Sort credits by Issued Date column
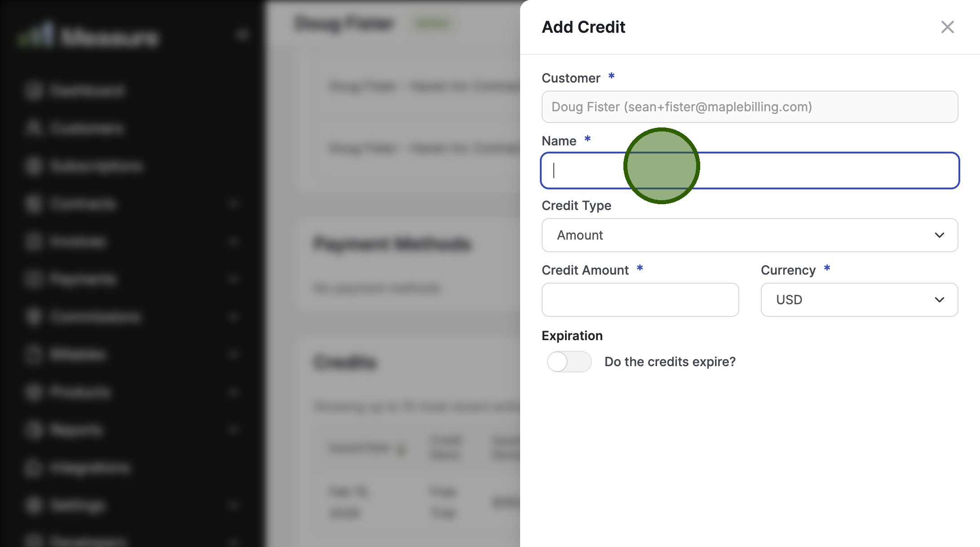Screen dimensions: 980x547 coord(359,447)
